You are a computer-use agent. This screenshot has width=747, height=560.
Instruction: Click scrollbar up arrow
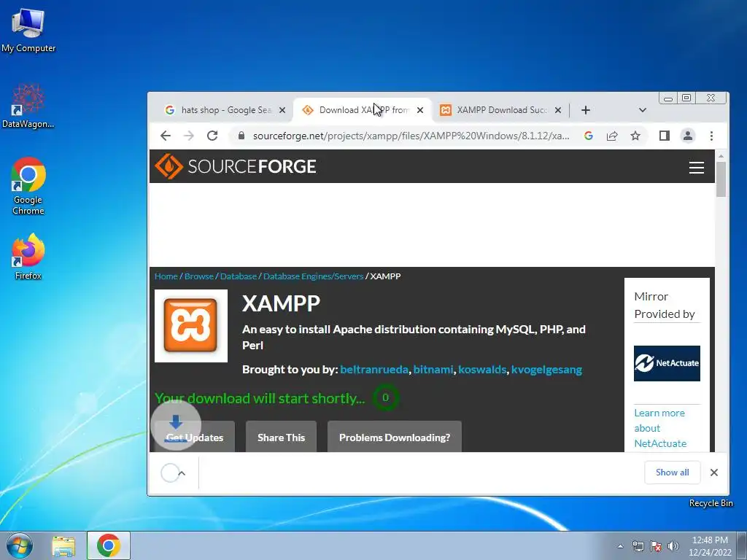coord(721,156)
